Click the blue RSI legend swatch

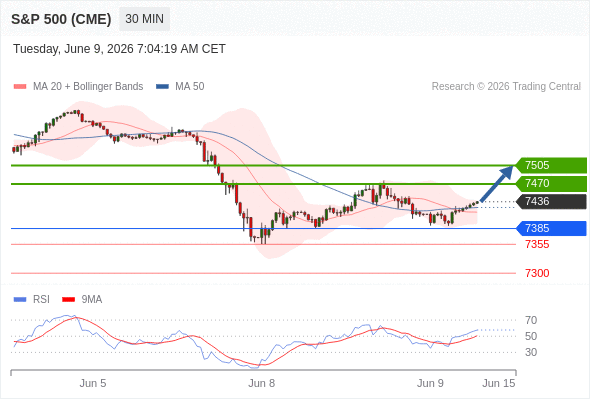coord(20,300)
